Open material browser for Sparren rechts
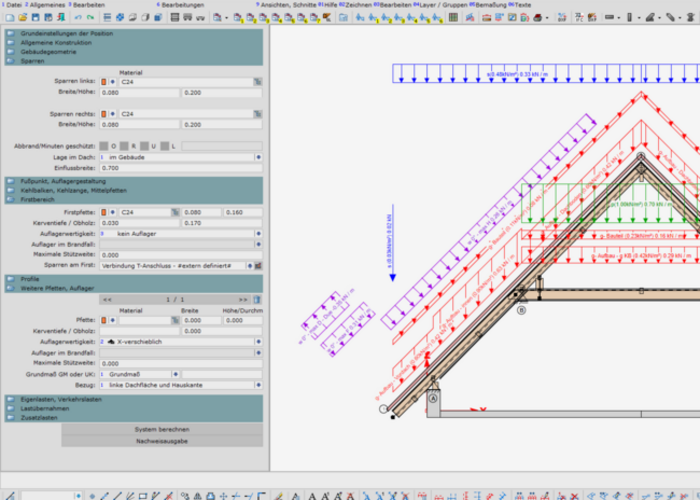700x500 pixels. pyautogui.click(x=258, y=114)
